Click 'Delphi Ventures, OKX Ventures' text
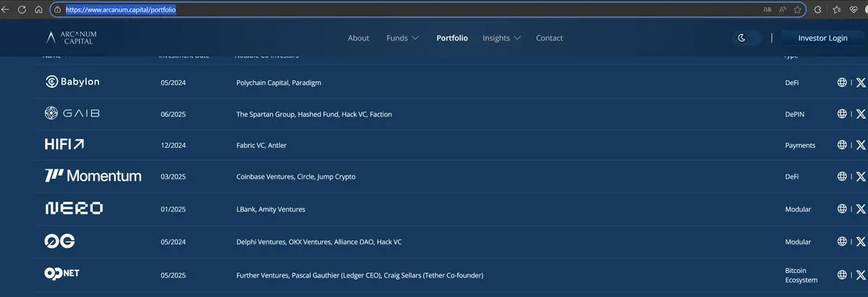 [x=284, y=242]
